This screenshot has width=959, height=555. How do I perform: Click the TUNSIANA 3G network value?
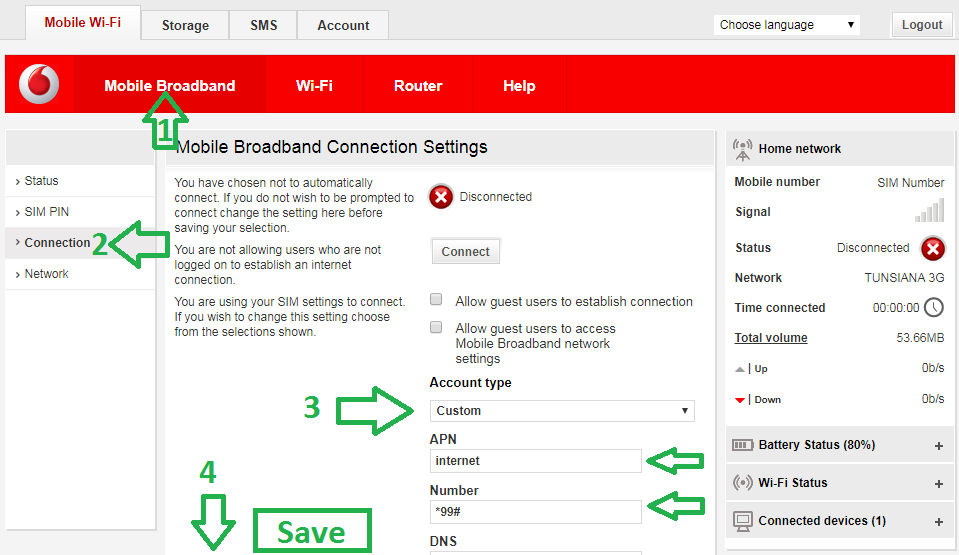coord(904,278)
